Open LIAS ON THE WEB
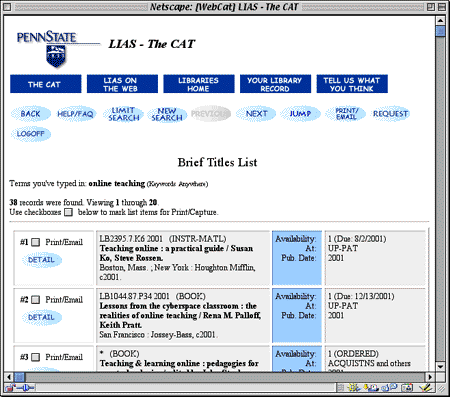This screenshot has height=397, width=450. [122, 84]
